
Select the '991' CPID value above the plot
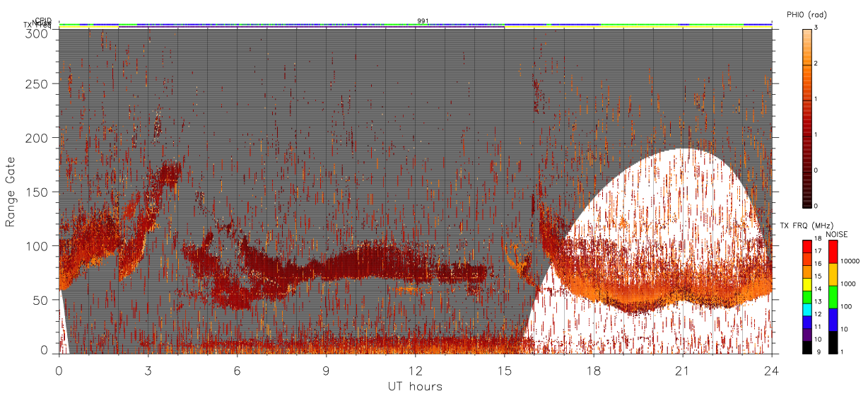coord(423,21)
